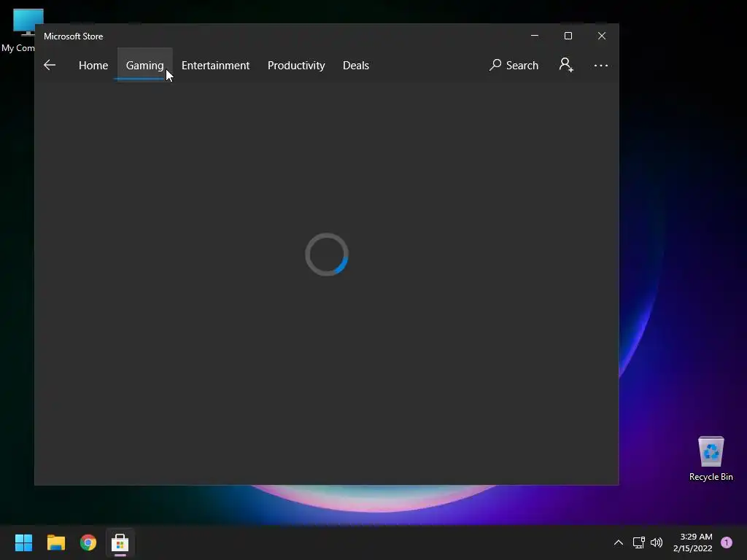View the Deals tab
The image size is (747, 560).
point(356,65)
